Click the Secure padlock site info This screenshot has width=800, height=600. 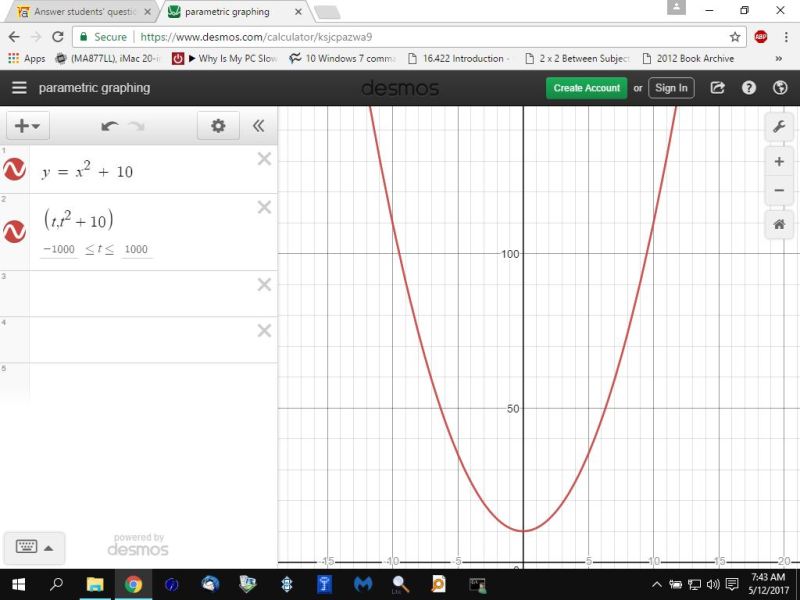pos(104,37)
